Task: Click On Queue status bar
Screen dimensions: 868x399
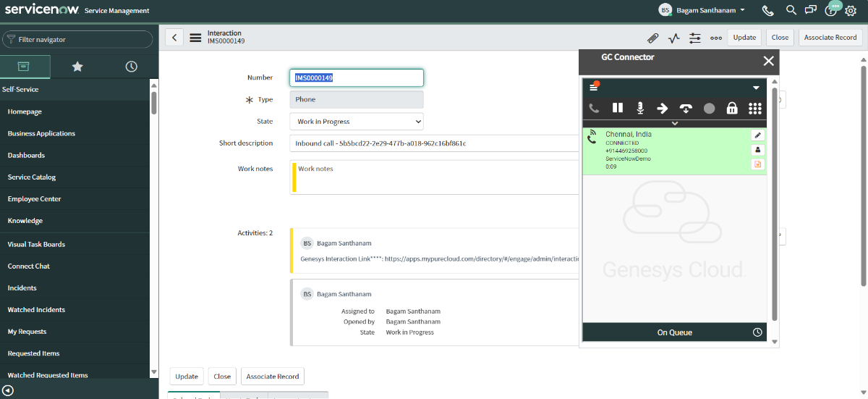Action: point(675,332)
